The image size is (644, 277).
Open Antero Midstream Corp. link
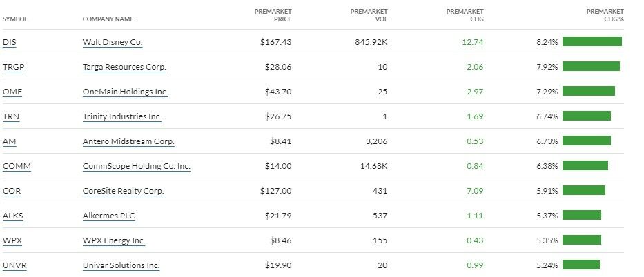pyautogui.click(x=128, y=141)
